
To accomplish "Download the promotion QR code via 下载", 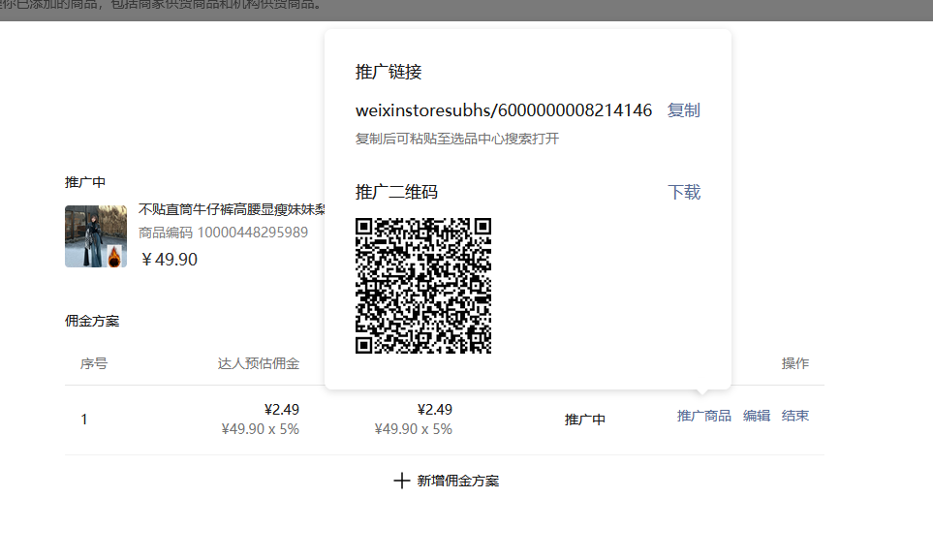I will 684,192.
